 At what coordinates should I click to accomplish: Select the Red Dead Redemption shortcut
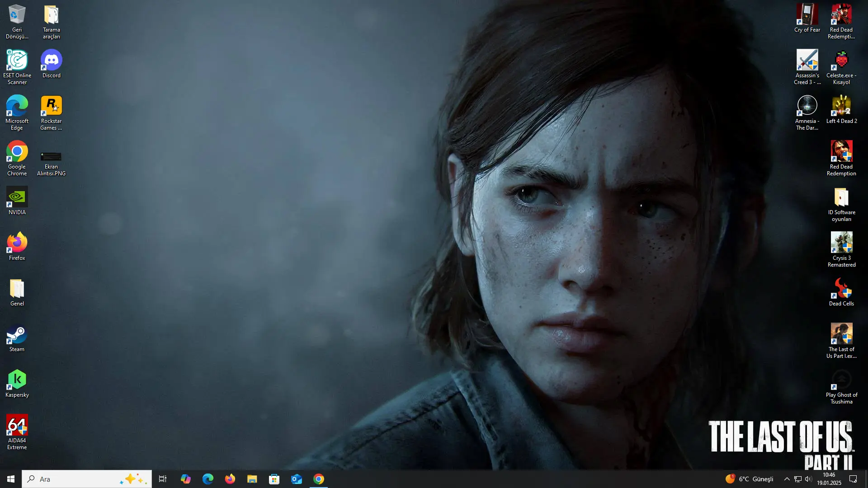click(841, 159)
